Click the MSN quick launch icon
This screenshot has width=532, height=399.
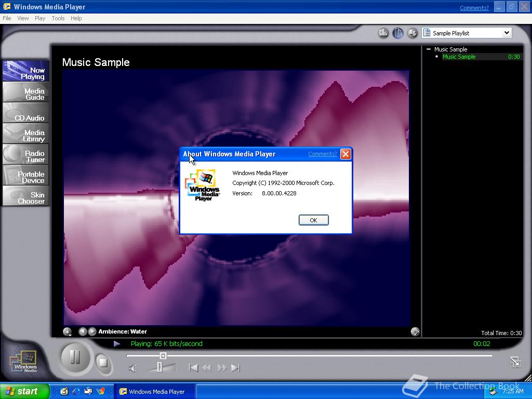click(x=101, y=392)
